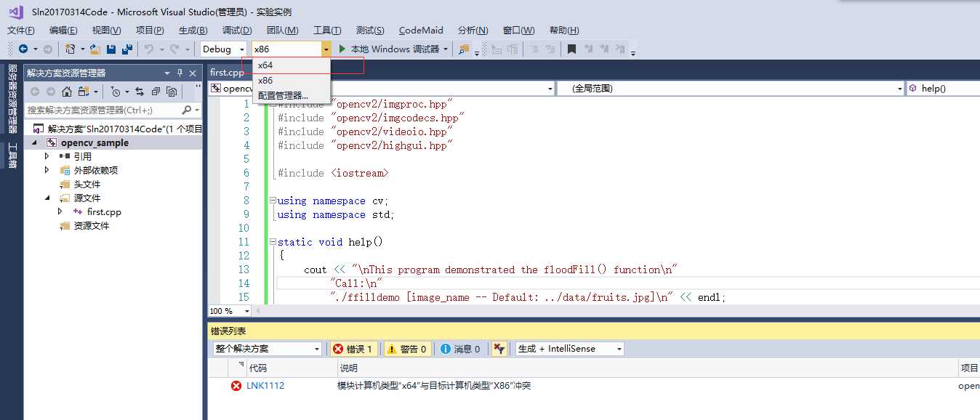Open the local Windows debugger dropdown arrow

(446, 49)
